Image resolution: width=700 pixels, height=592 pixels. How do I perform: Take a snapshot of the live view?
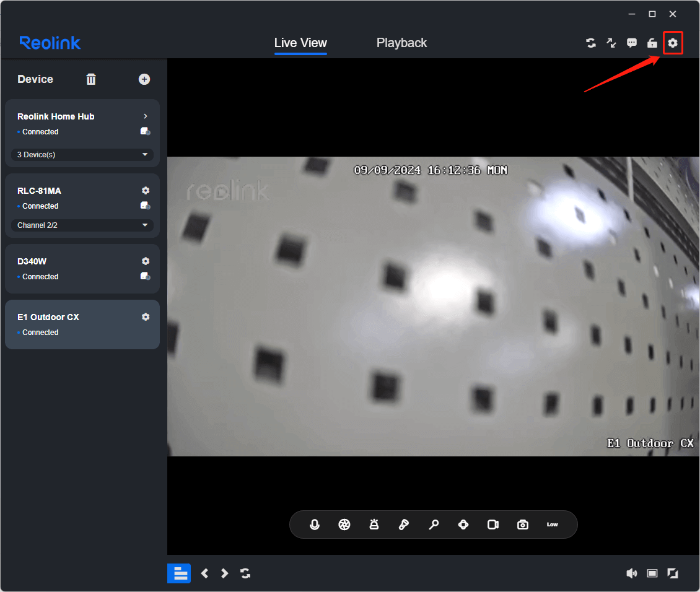click(x=523, y=525)
